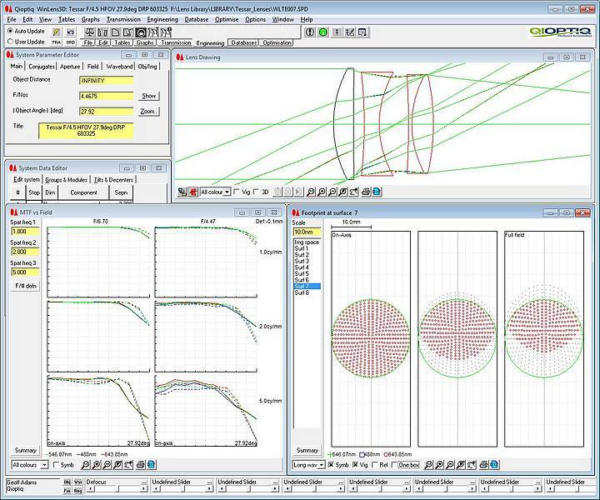The image size is (600, 500).
Task: Click the printer icon in MTF vs Field toolbar
Action: pos(140,465)
